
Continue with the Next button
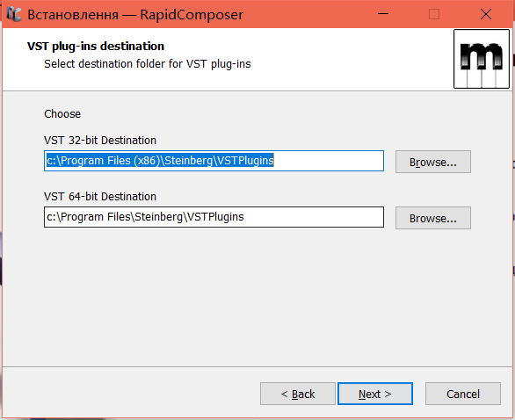[x=375, y=394]
